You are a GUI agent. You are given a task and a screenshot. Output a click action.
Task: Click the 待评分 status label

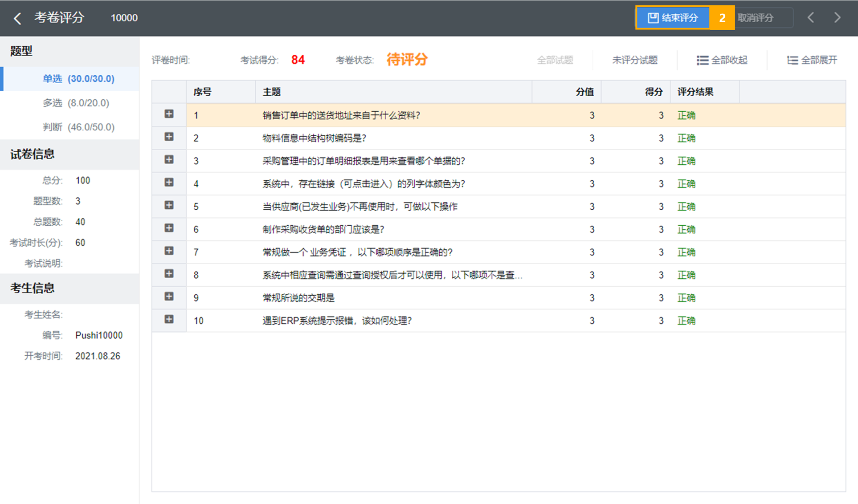pos(407,59)
